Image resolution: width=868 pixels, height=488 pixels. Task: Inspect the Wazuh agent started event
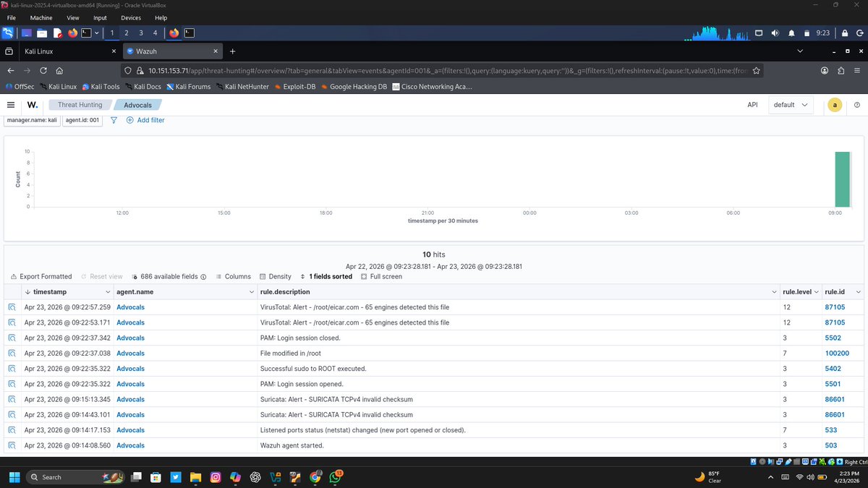click(12, 445)
